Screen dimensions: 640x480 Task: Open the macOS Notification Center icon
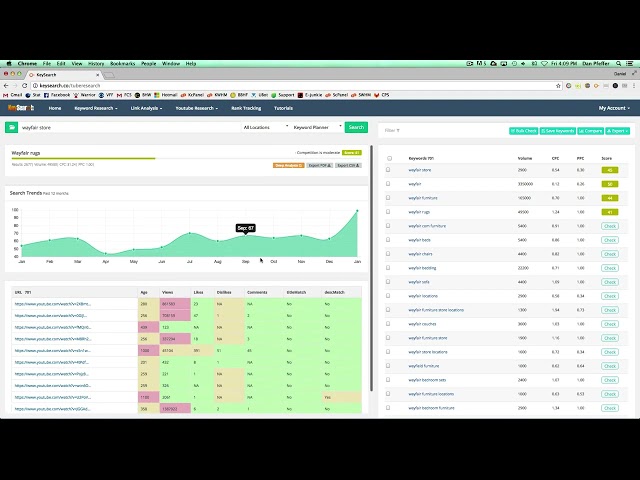630,64
